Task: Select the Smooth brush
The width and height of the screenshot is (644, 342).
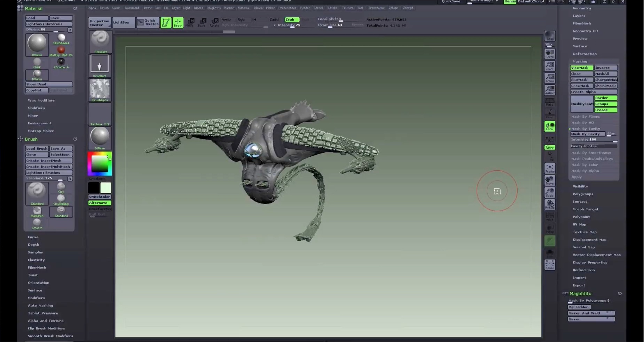Action: coord(37,224)
